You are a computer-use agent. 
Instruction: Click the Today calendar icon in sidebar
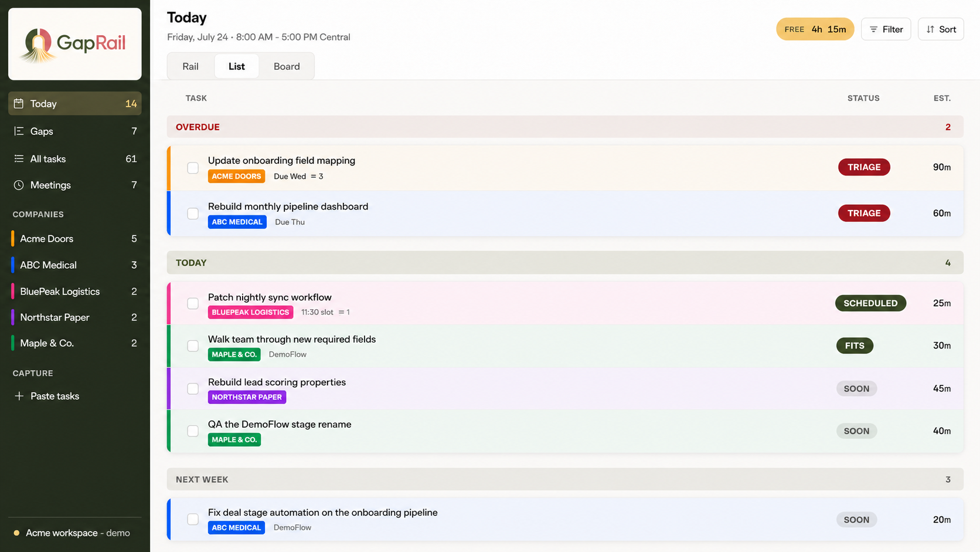click(x=19, y=104)
